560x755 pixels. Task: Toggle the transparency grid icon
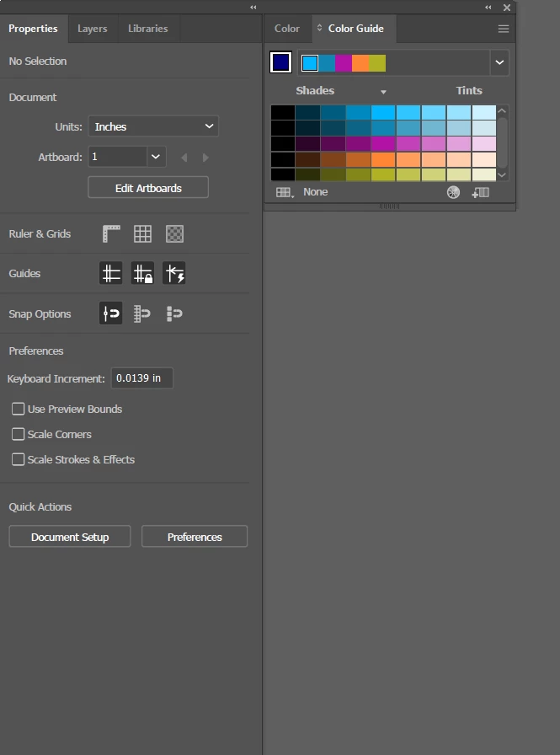[x=174, y=234]
